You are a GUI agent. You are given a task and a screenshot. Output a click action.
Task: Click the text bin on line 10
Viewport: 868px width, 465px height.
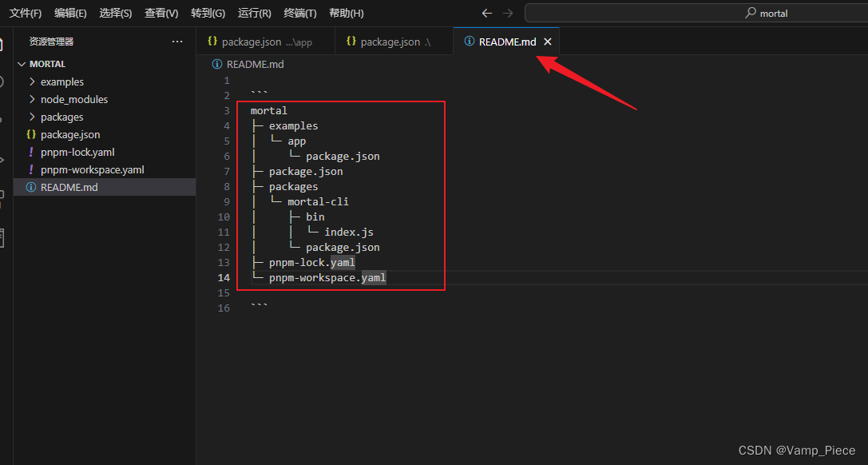coord(315,217)
